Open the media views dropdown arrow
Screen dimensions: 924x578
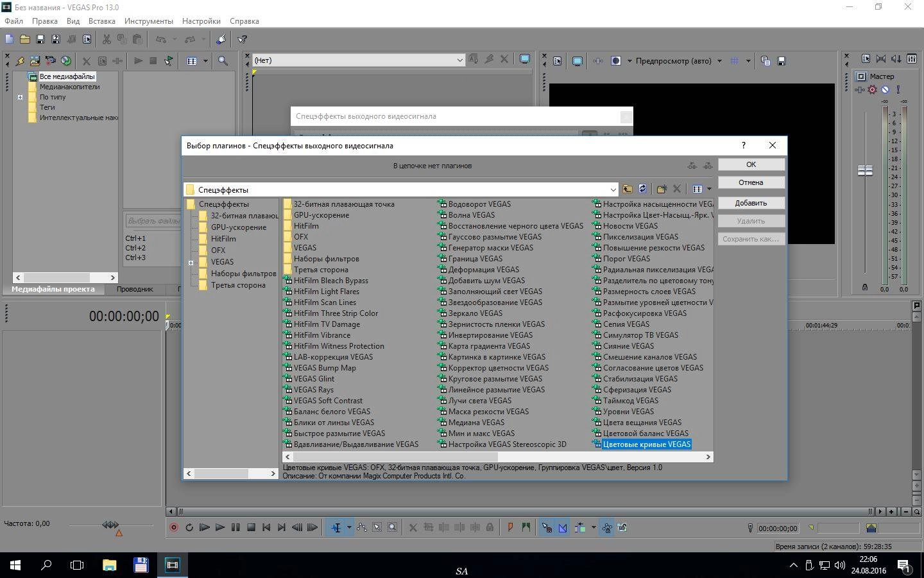[x=205, y=61]
